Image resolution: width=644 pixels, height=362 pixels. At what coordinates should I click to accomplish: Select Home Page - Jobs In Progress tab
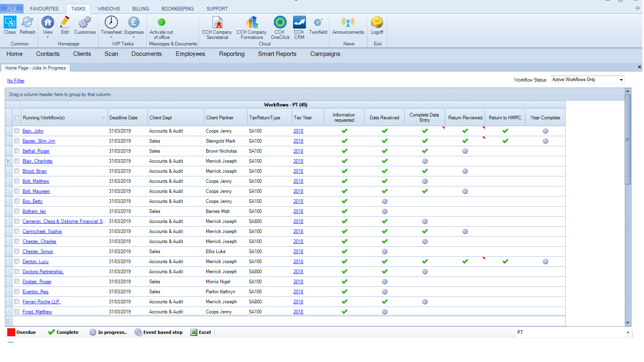(x=35, y=68)
